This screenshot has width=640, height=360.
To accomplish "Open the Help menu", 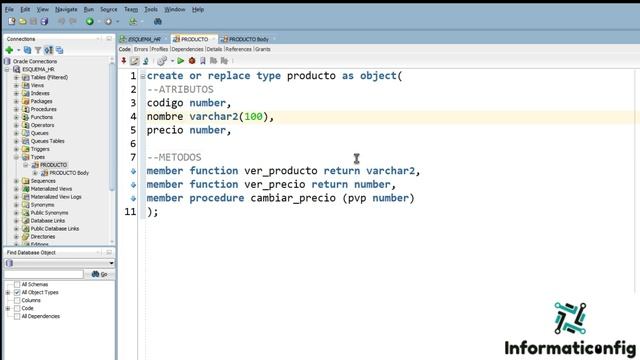I will pyautogui.click(x=198, y=9).
